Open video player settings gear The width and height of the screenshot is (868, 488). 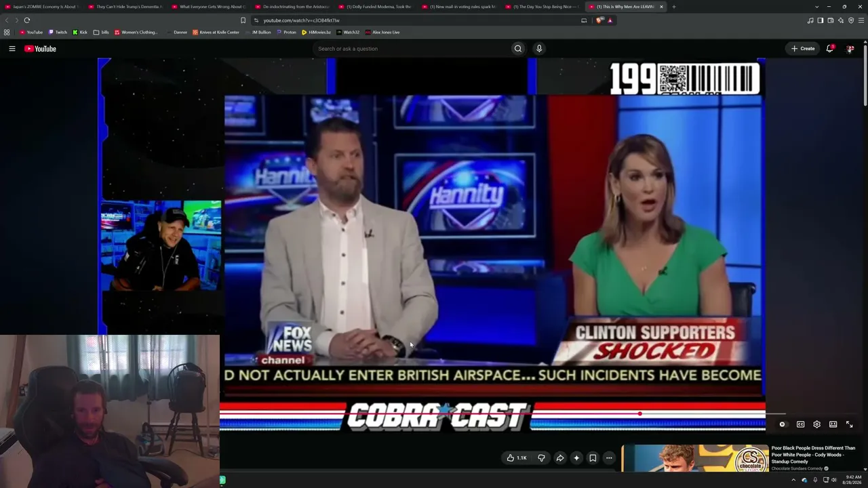[816, 424]
